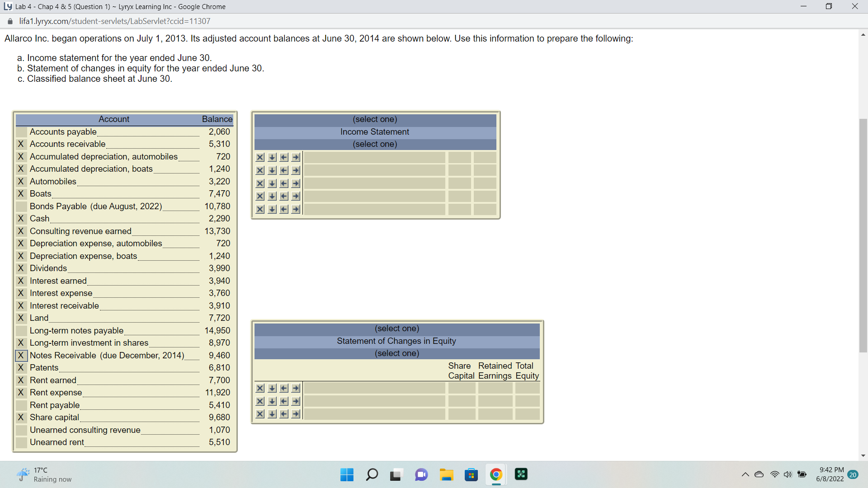The image size is (868, 488).
Task: Delete first Statement of Changes in Equity row
Action: [x=260, y=388]
